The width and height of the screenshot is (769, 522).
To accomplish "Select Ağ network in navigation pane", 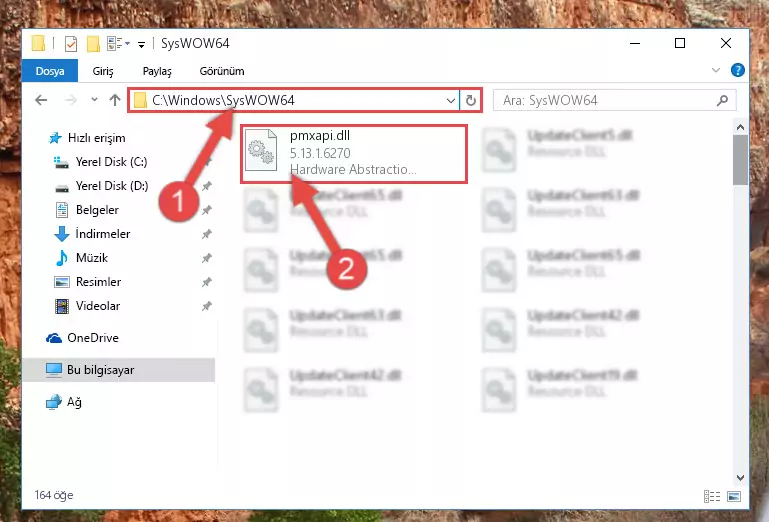I will coord(64,402).
